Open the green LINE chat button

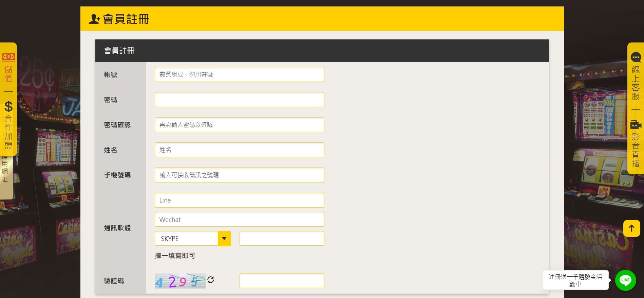[625, 280]
